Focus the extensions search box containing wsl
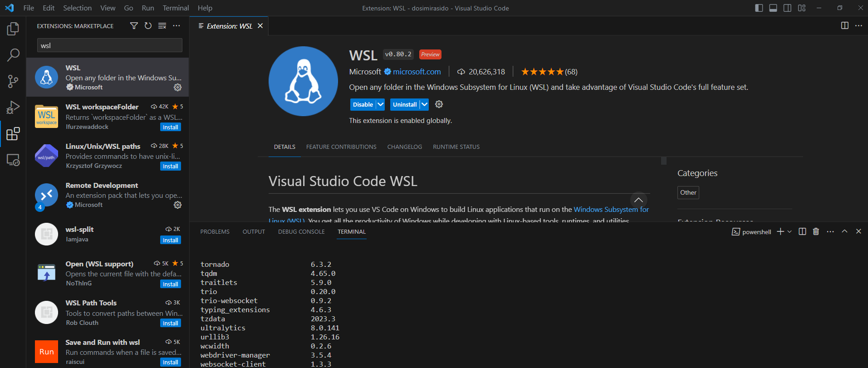This screenshot has width=868, height=368. pyautogui.click(x=110, y=45)
